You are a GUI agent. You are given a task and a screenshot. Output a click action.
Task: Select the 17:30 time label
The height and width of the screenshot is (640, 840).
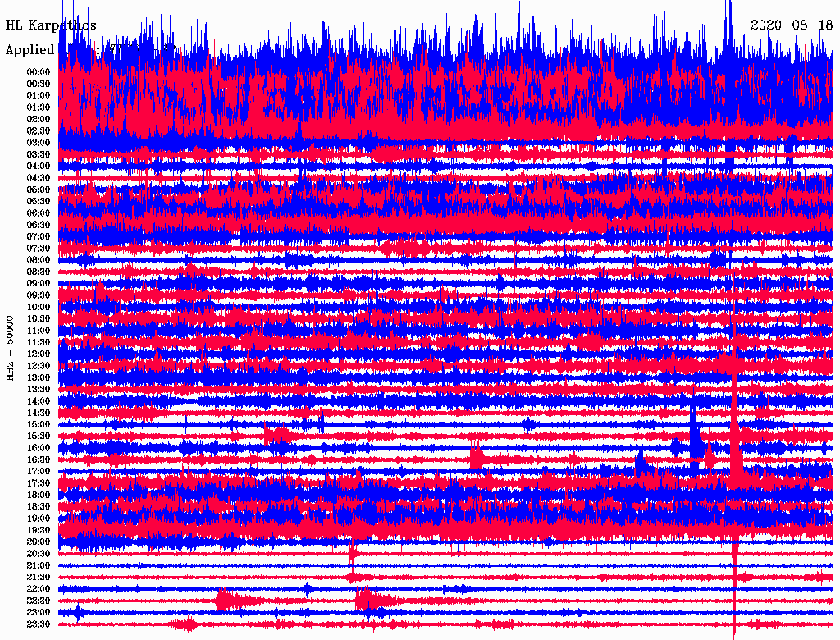tap(39, 483)
